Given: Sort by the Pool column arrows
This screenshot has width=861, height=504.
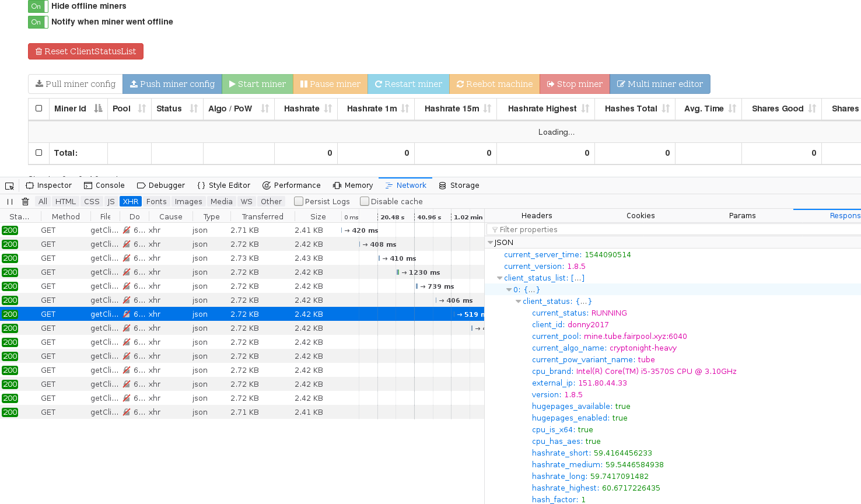Looking at the screenshot, I should click(142, 108).
